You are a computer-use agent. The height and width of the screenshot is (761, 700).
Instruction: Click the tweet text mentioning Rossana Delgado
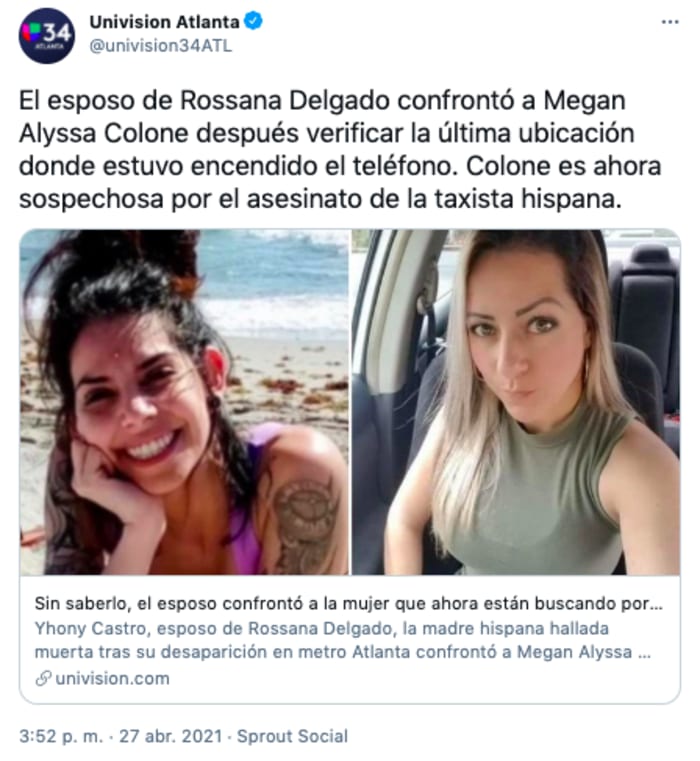pyautogui.click(x=340, y=149)
